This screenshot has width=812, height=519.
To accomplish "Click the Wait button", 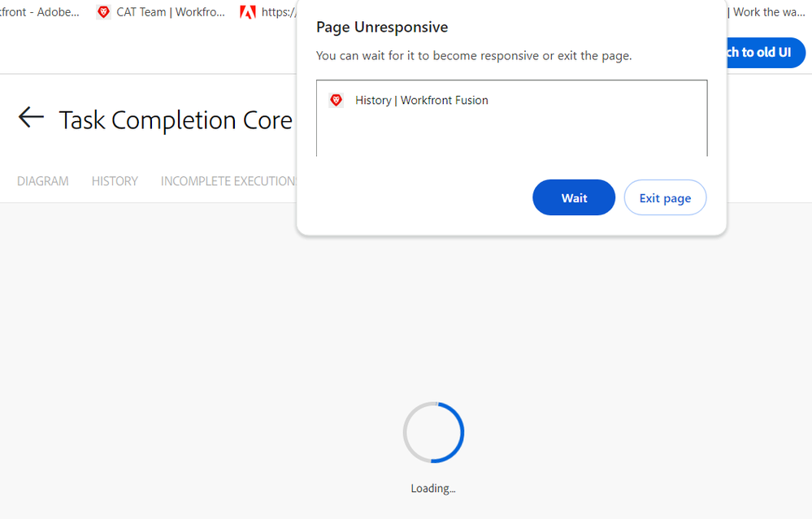I will 573,197.
